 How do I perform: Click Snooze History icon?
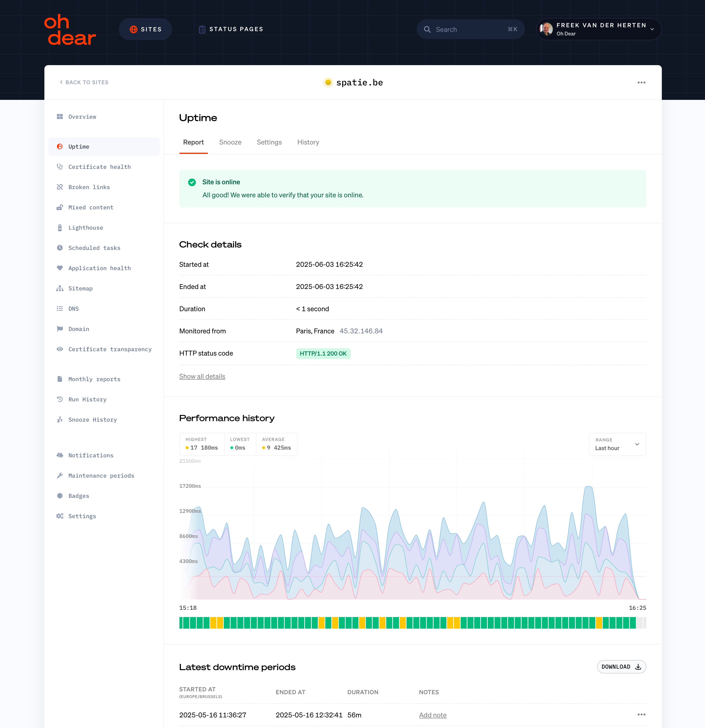pyautogui.click(x=60, y=419)
